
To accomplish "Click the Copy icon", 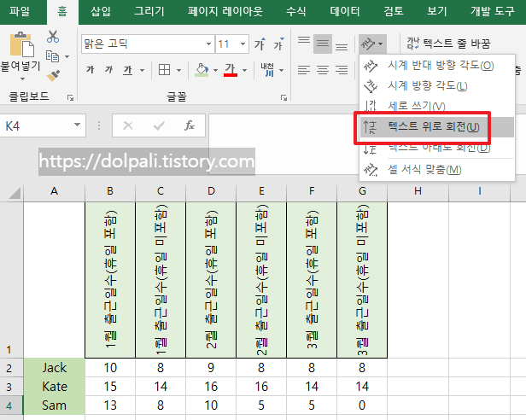I will [x=52, y=56].
